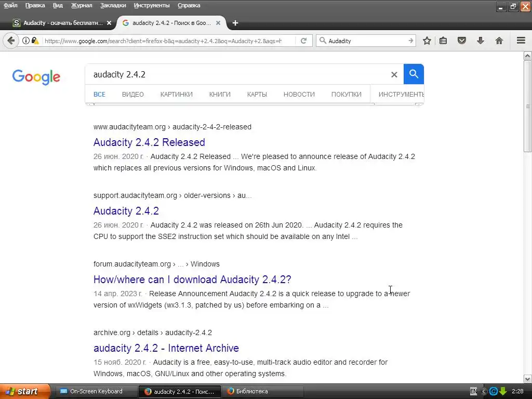Click the support.audacityteam.org breadcrumb URL
532x399 pixels.
click(172, 195)
